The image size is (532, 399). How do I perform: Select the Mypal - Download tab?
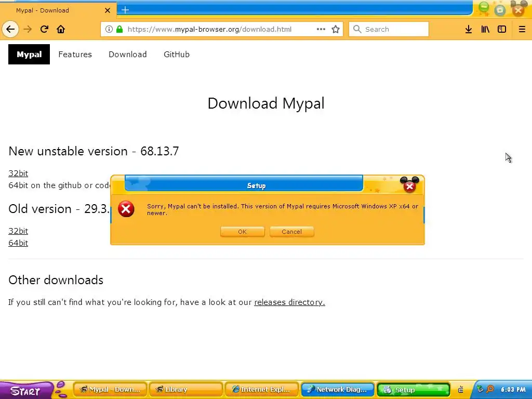(58, 10)
